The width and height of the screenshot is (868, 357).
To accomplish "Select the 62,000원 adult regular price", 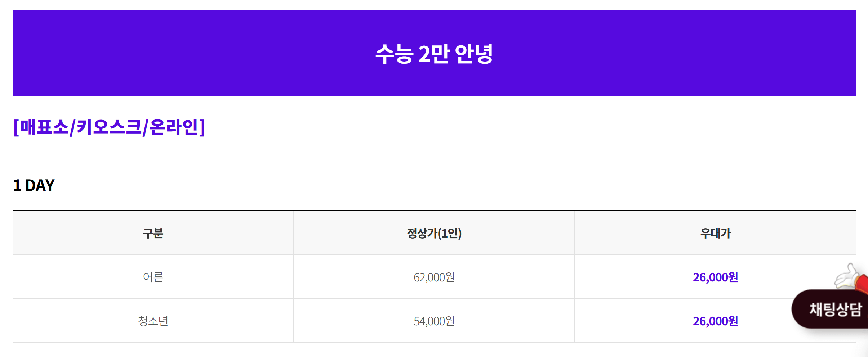I will click(434, 277).
